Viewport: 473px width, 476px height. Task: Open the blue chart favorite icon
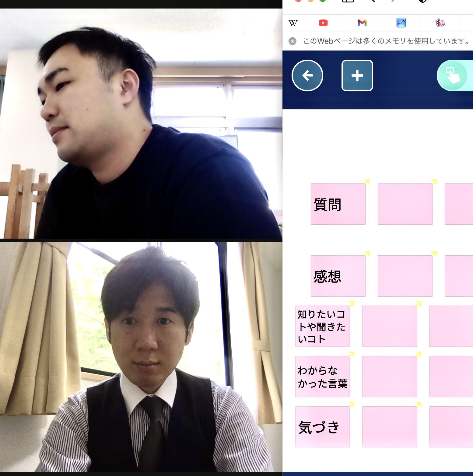pyautogui.click(x=401, y=23)
